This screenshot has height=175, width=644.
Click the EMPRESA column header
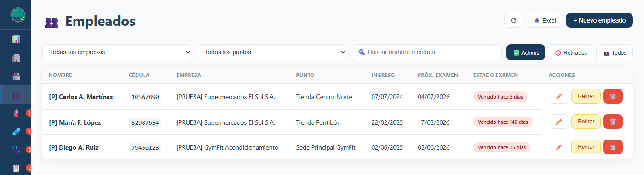(189, 75)
